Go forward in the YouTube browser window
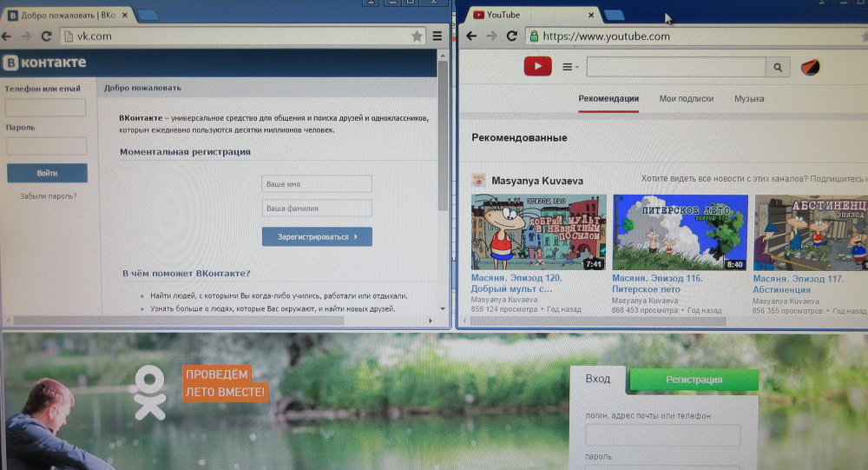868x470 pixels. (491, 36)
